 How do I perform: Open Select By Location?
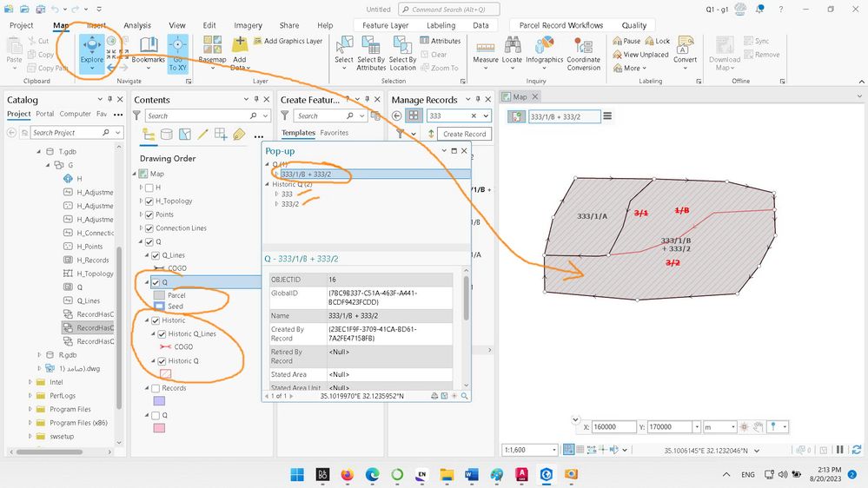[402, 53]
